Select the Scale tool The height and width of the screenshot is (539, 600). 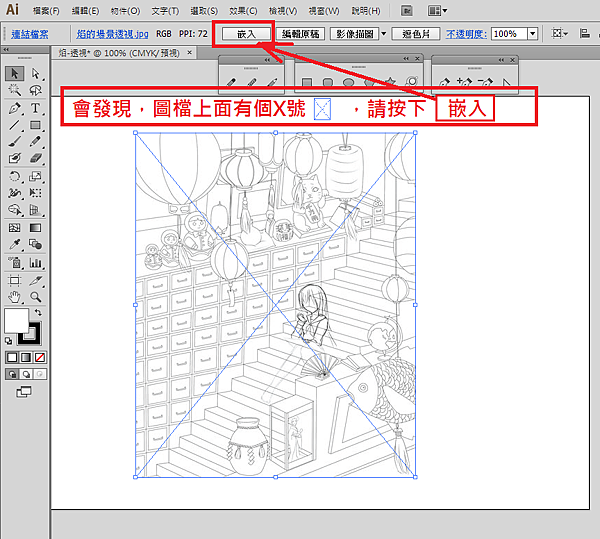click(36, 176)
